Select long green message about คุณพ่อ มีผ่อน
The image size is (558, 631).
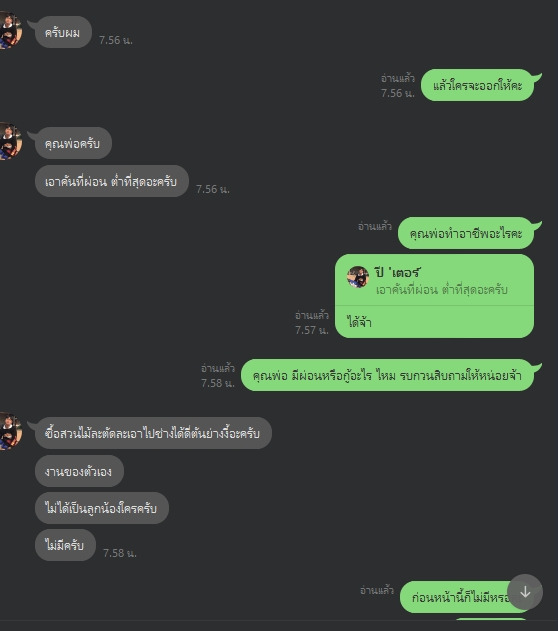tap(387, 375)
